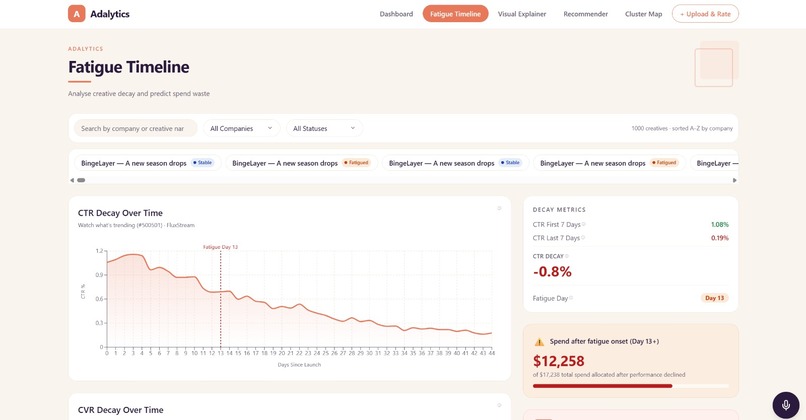Go to the Dashboard tab
Screen dimensions: 806x420
(396, 14)
